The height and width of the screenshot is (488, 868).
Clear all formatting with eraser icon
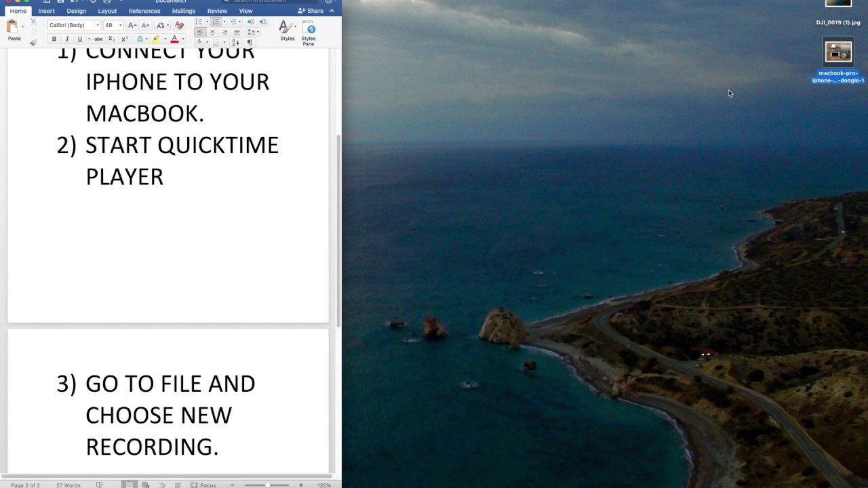(x=180, y=25)
